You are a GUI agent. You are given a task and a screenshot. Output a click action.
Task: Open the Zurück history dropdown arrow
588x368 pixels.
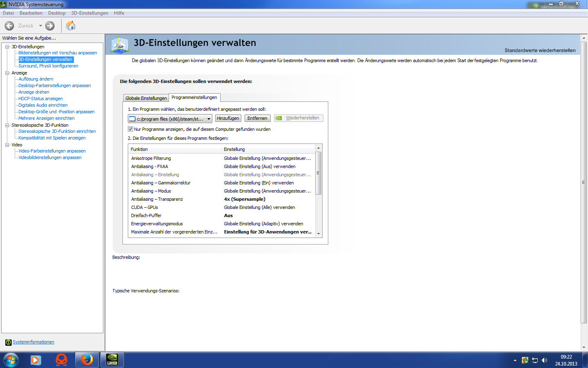click(x=40, y=26)
